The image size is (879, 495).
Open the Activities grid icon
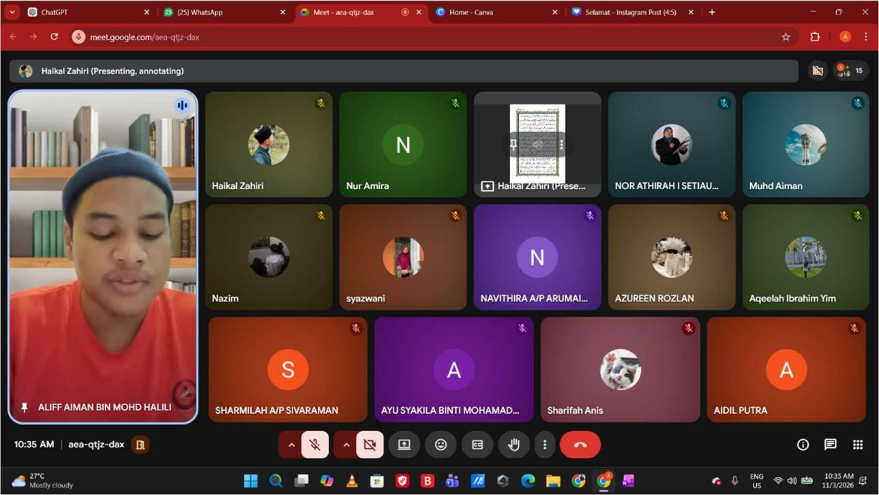[x=857, y=445]
